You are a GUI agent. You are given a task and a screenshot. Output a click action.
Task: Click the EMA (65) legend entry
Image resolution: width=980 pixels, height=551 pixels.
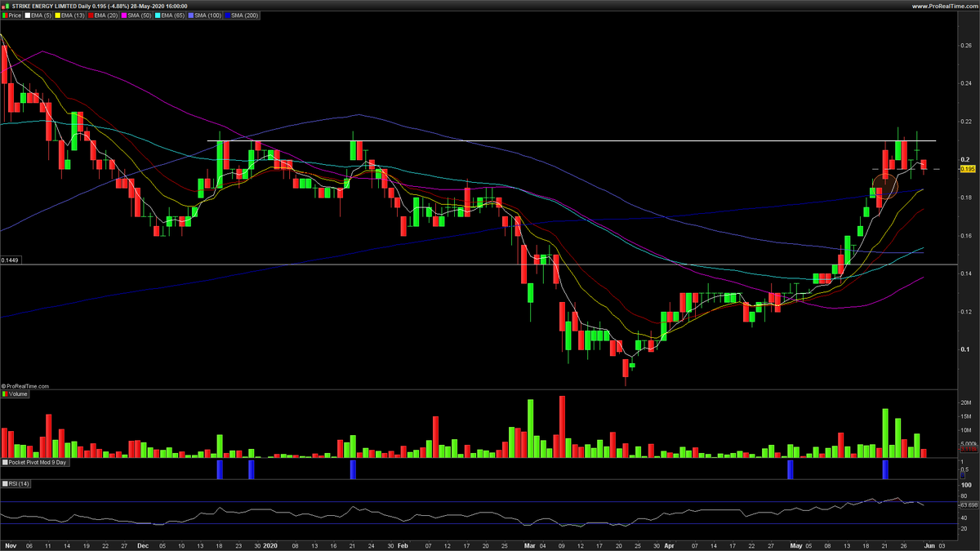pyautogui.click(x=170, y=14)
